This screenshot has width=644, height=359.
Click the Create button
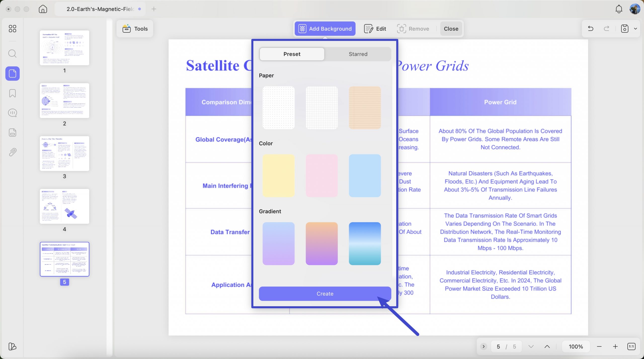point(325,294)
